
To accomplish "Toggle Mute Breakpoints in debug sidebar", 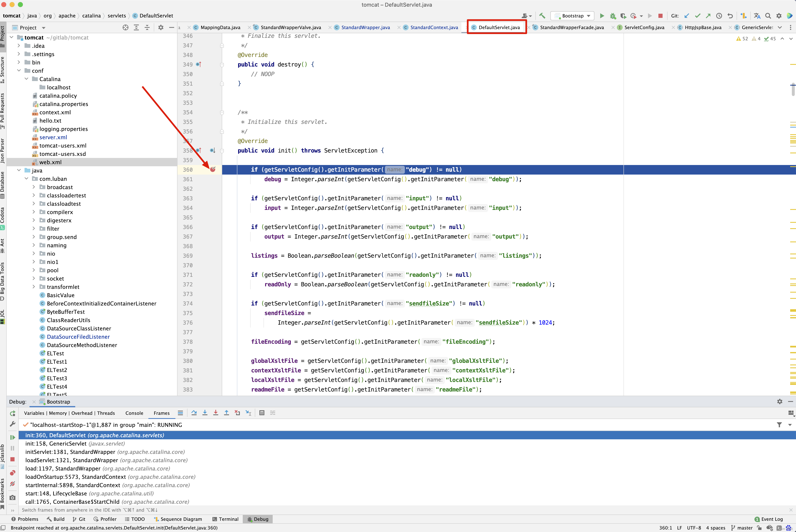I will 12,484.
